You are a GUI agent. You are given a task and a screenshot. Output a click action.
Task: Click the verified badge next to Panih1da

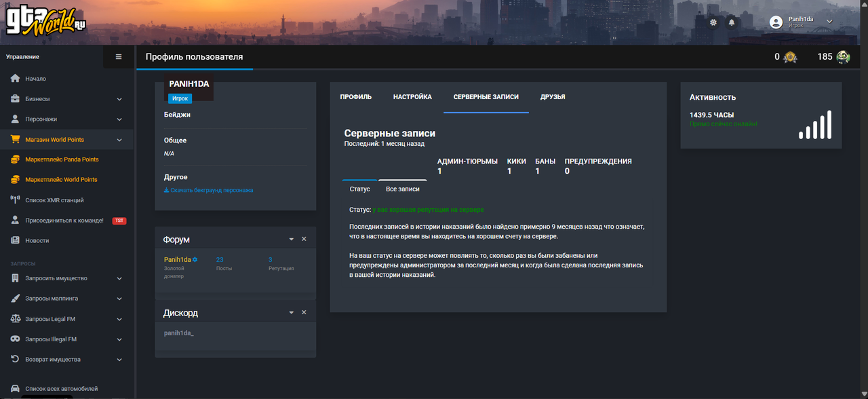195,260
